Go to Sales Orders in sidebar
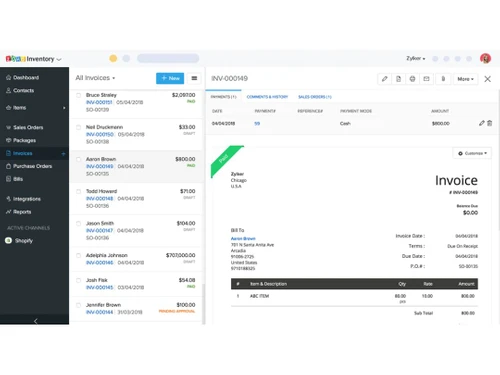Image resolution: width=500 pixels, height=375 pixels. tap(25, 127)
